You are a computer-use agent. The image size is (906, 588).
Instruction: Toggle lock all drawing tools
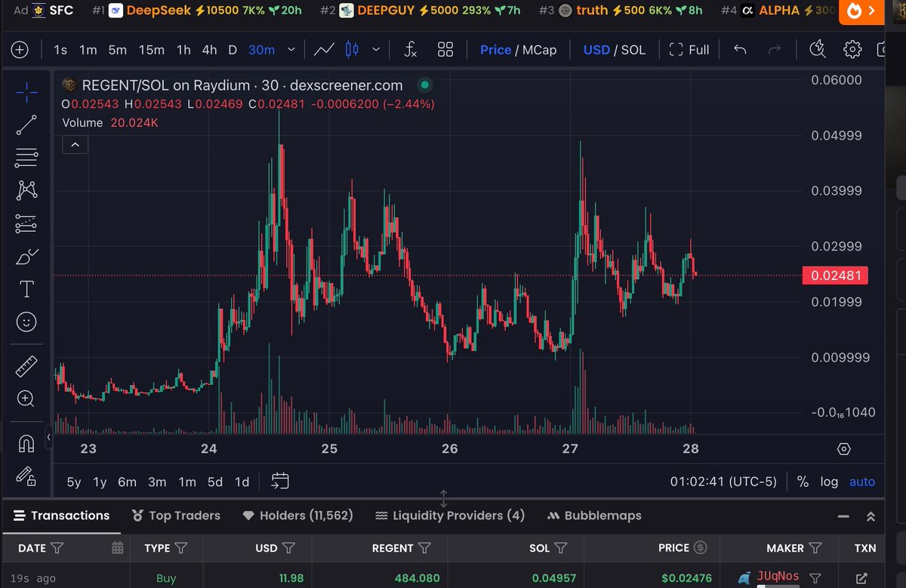point(26,476)
